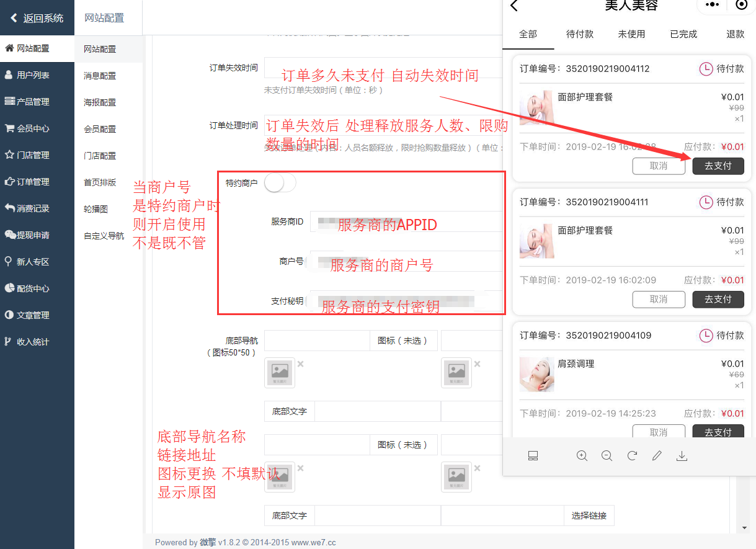Open 门店管理 in the sidebar
This screenshot has width=756, height=549.
pos(37,155)
